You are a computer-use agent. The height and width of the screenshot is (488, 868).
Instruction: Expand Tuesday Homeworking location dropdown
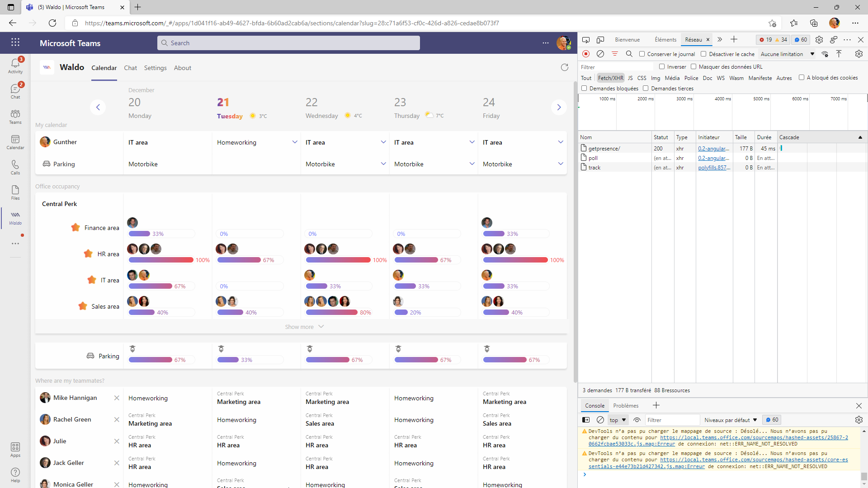point(295,142)
